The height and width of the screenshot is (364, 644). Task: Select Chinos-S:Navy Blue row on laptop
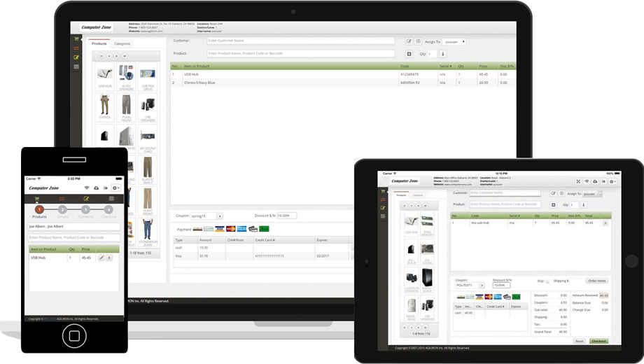coord(344,83)
